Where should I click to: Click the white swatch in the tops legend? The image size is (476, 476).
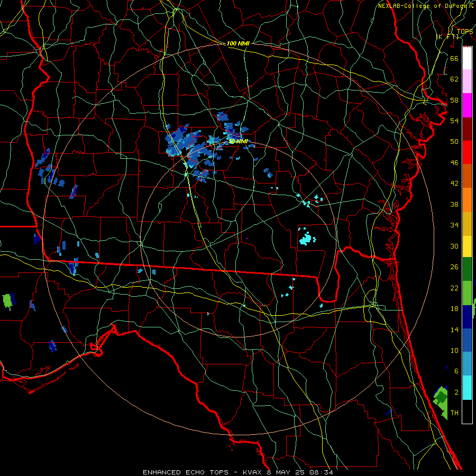[467, 58]
